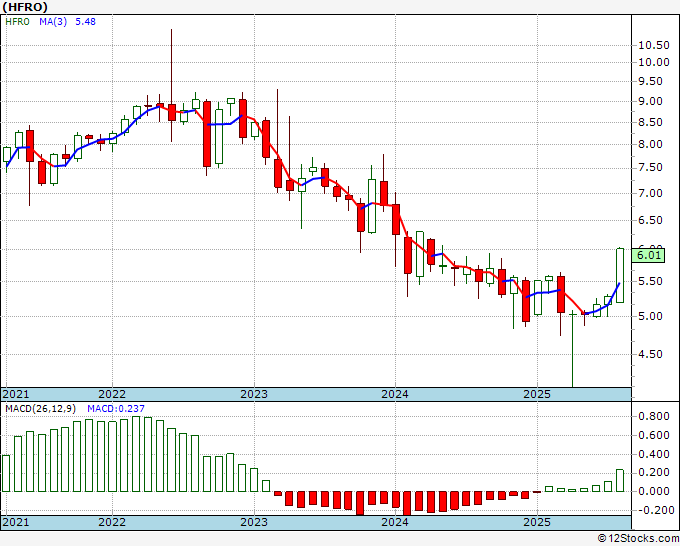Click 2022 on the price chart time axis

(x=112, y=394)
